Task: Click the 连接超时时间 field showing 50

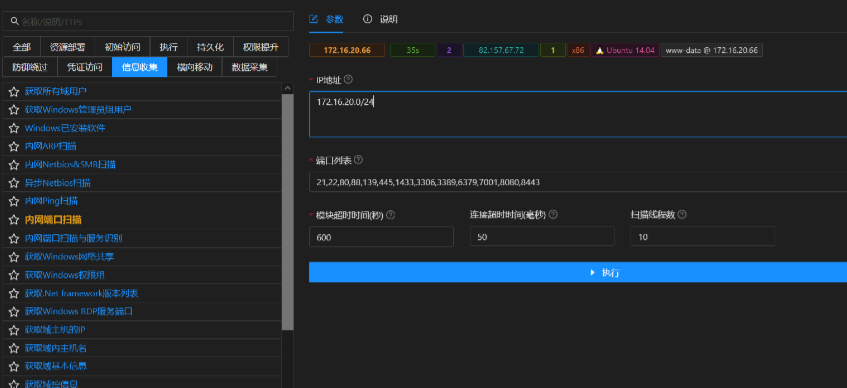Action: click(x=542, y=237)
